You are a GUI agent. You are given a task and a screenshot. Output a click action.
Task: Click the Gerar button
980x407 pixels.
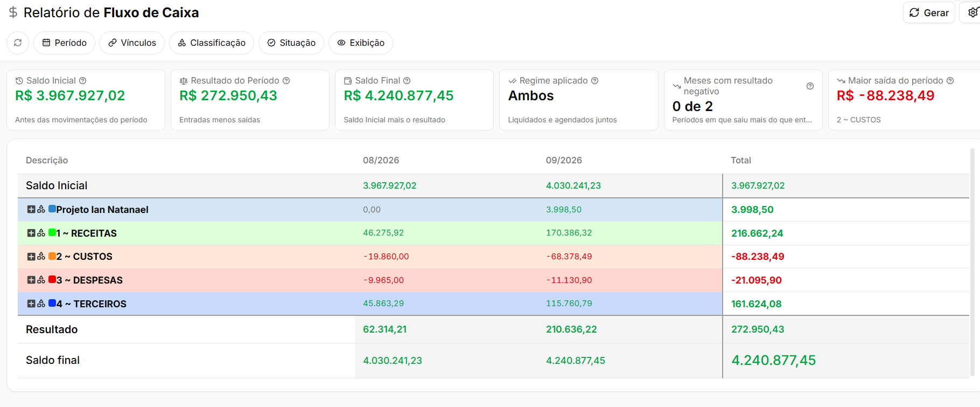929,12
